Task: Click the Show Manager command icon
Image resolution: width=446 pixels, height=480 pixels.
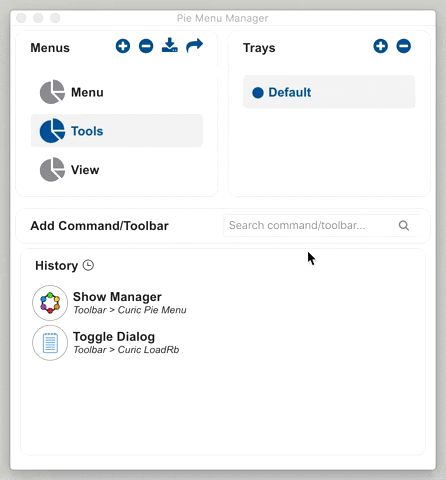Action: [x=50, y=303]
